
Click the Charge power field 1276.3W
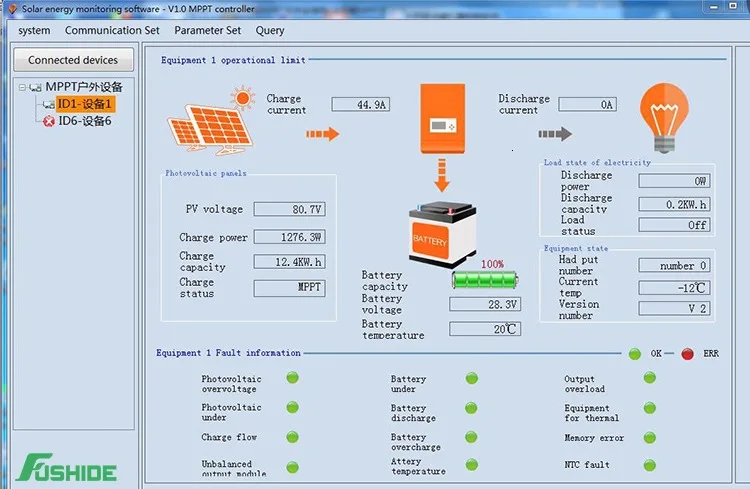tap(290, 237)
